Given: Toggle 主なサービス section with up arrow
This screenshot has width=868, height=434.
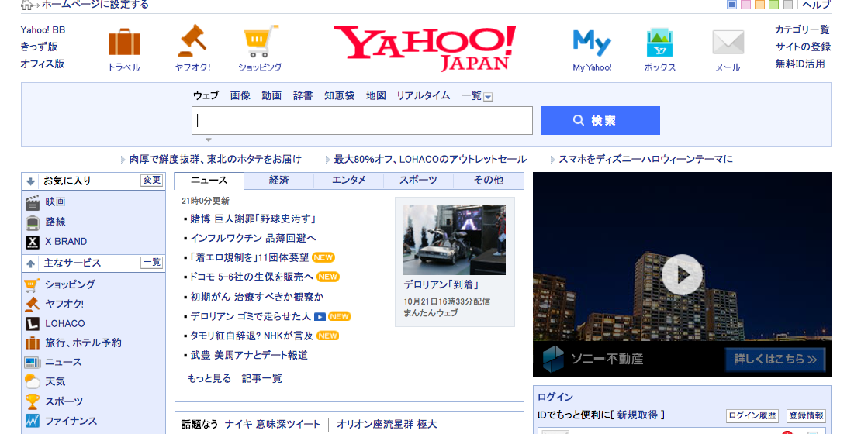Looking at the screenshot, I should click(x=30, y=263).
